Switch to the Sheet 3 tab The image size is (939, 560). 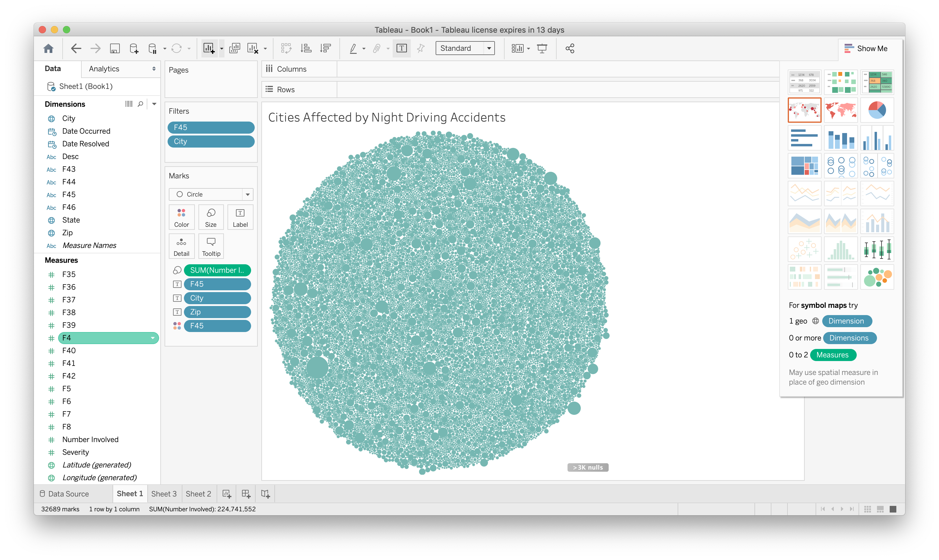coord(164,493)
